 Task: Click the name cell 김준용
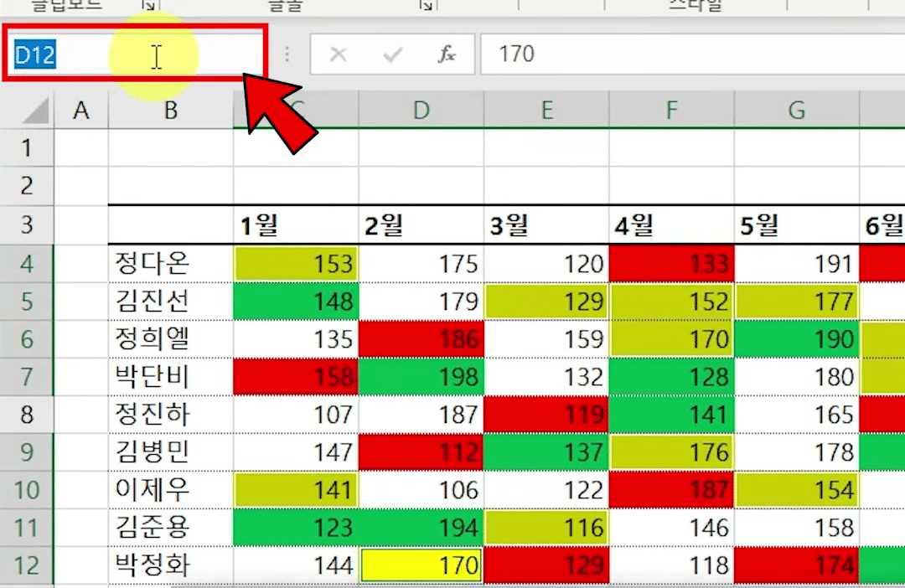click(171, 528)
